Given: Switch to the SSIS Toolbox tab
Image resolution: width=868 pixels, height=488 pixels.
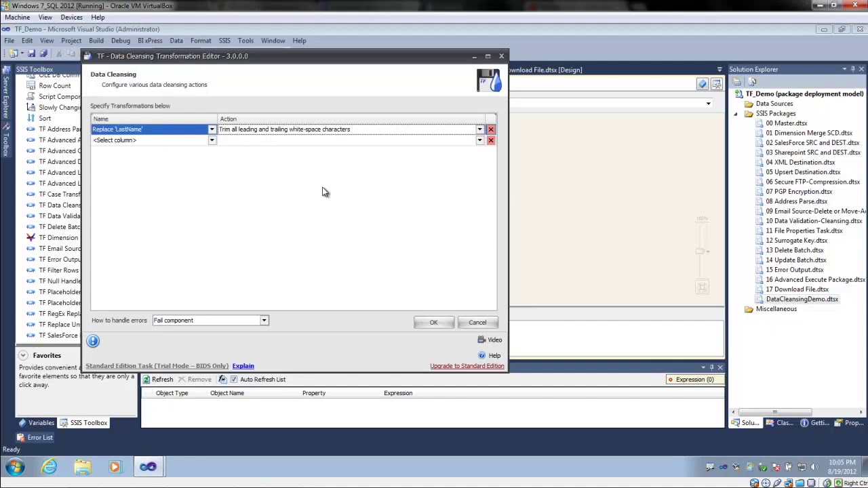Looking at the screenshot, I should [x=83, y=423].
